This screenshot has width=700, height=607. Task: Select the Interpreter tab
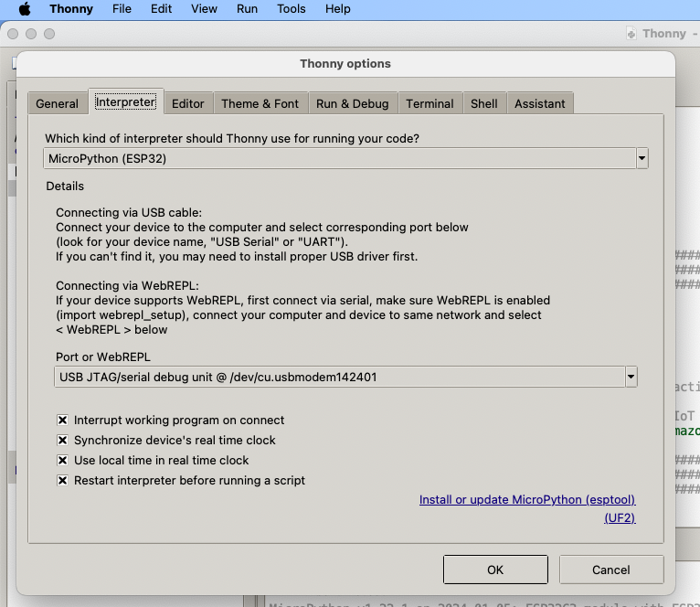pyautogui.click(x=126, y=102)
